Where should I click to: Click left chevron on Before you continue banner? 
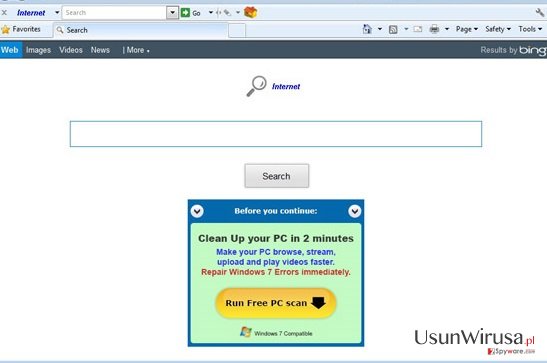[197, 211]
